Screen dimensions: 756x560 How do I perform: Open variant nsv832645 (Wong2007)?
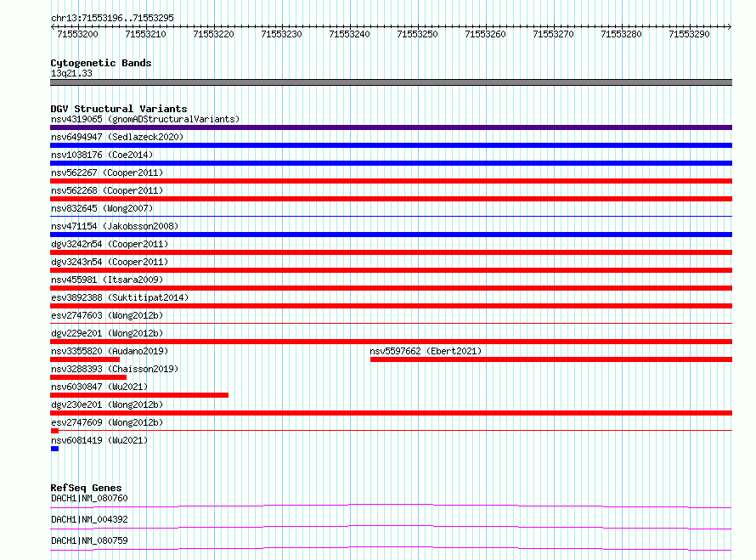102,208
